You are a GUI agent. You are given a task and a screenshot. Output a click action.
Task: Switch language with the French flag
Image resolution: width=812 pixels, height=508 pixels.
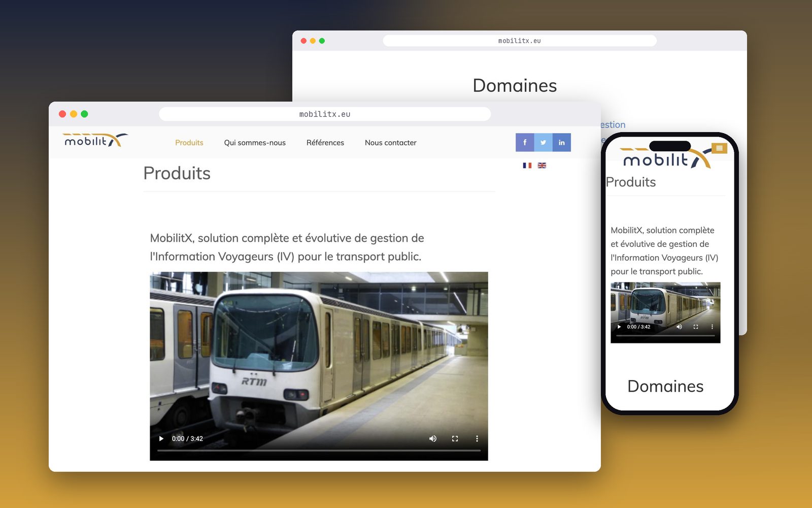[527, 166]
